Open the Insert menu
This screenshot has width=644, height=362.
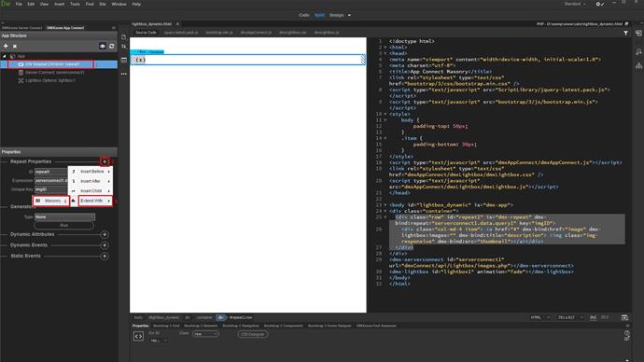59,4
